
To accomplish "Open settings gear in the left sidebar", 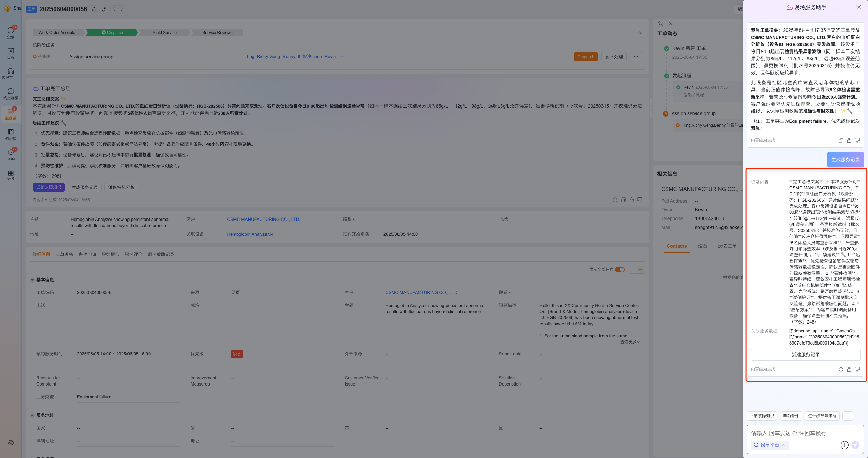I will (x=11, y=443).
